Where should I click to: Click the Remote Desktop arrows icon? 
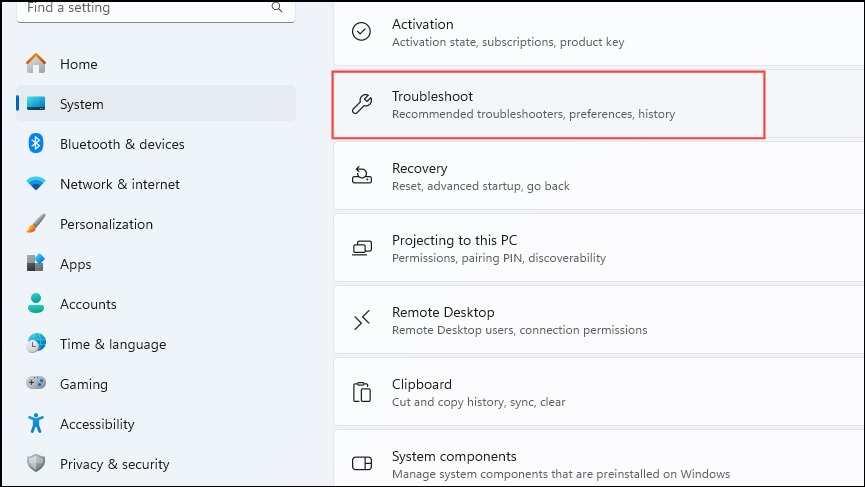(x=362, y=319)
